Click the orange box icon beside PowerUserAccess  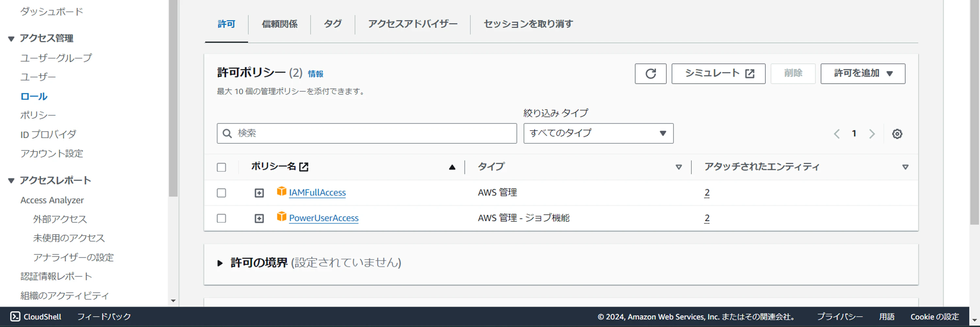click(281, 217)
